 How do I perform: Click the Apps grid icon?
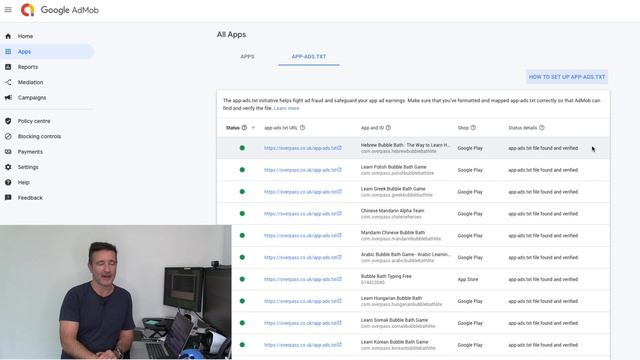(8, 51)
